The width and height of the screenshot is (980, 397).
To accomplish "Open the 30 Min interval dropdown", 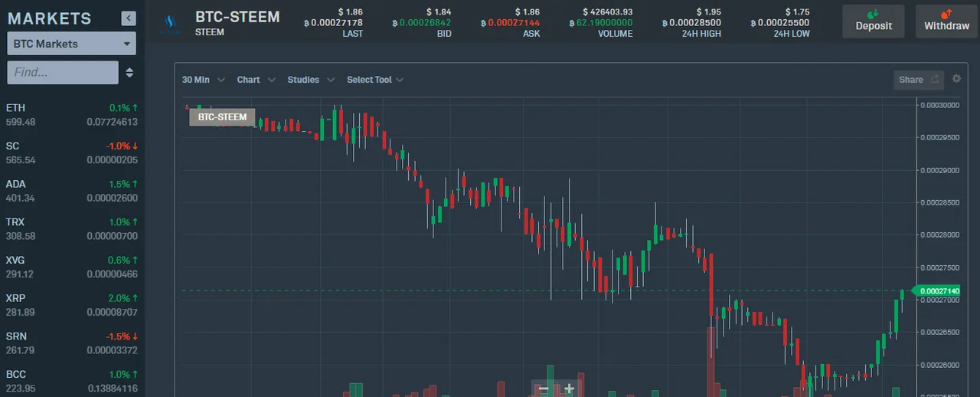I will pyautogui.click(x=203, y=80).
